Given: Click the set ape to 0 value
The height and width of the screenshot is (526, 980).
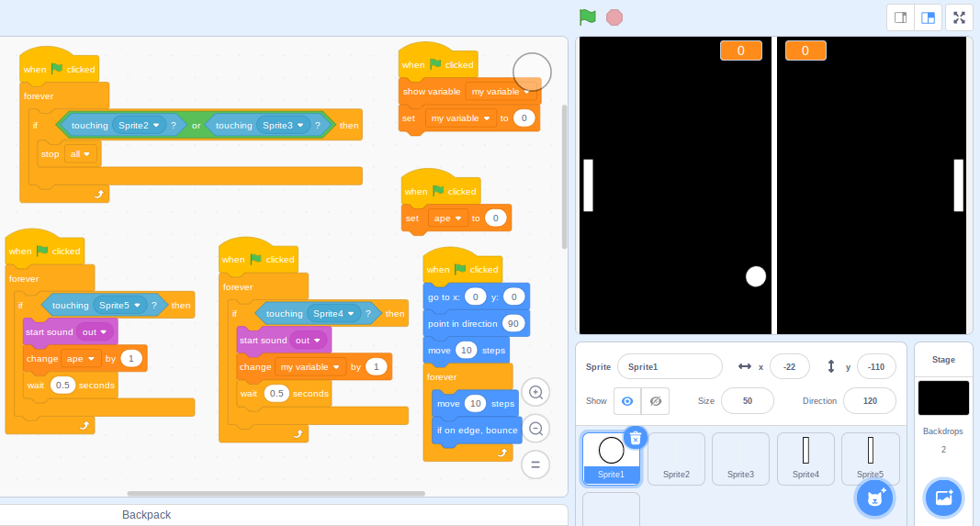Looking at the screenshot, I should (x=496, y=218).
